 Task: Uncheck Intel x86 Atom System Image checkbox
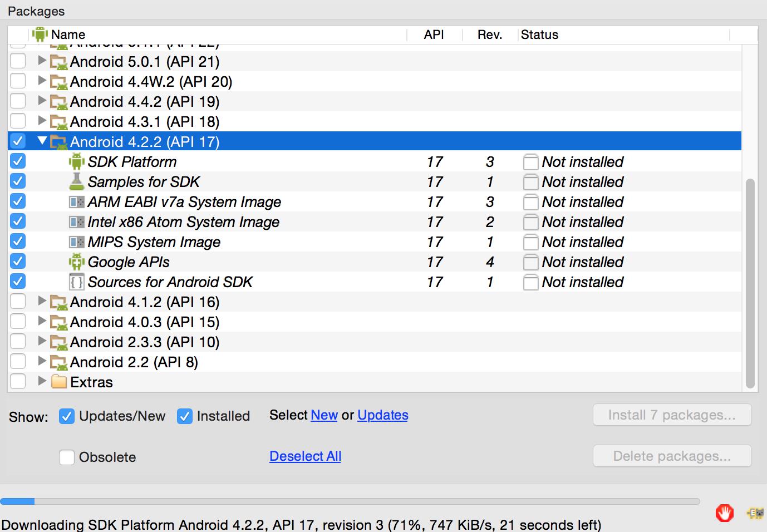point(18,221)
